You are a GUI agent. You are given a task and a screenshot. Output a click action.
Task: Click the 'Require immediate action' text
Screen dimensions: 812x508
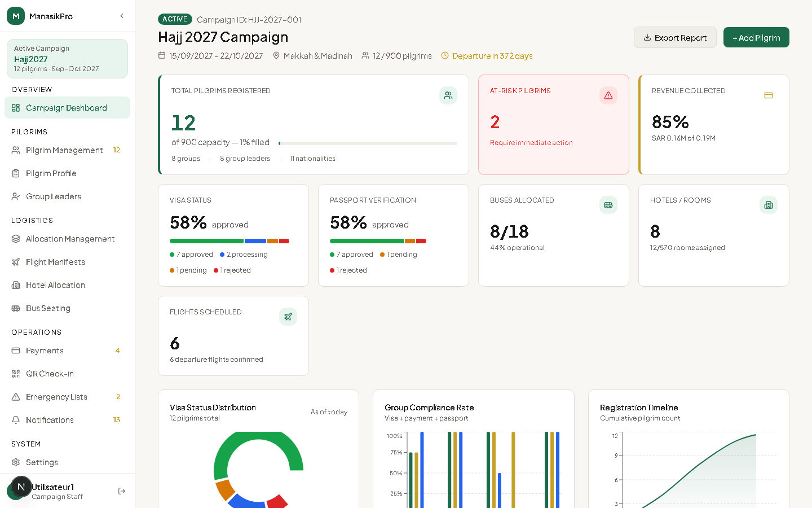click(x=531, y=143)
